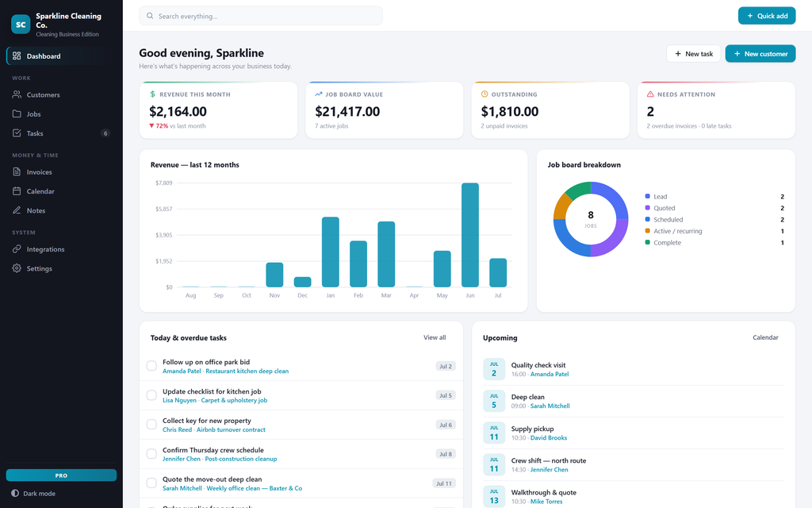Click the Calendar icon in sidebar
The width and height of the screenshot is (812, 508).
pyautogui.click(x=17, y=191)
